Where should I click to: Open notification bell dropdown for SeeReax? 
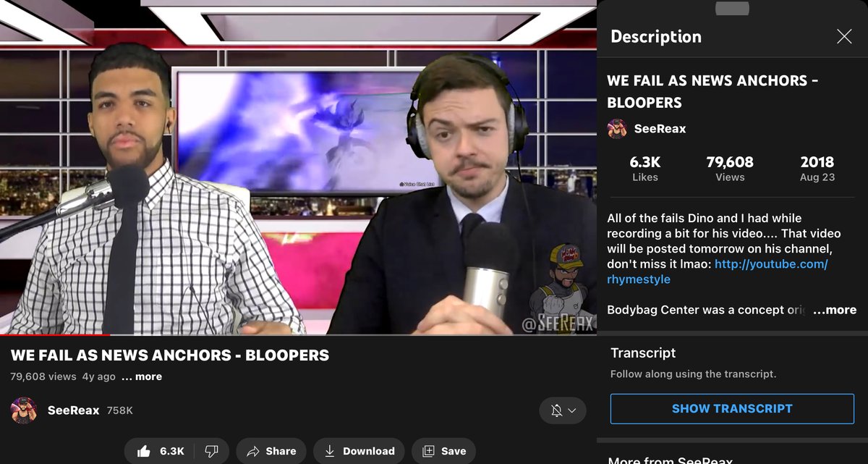point(563,410)
